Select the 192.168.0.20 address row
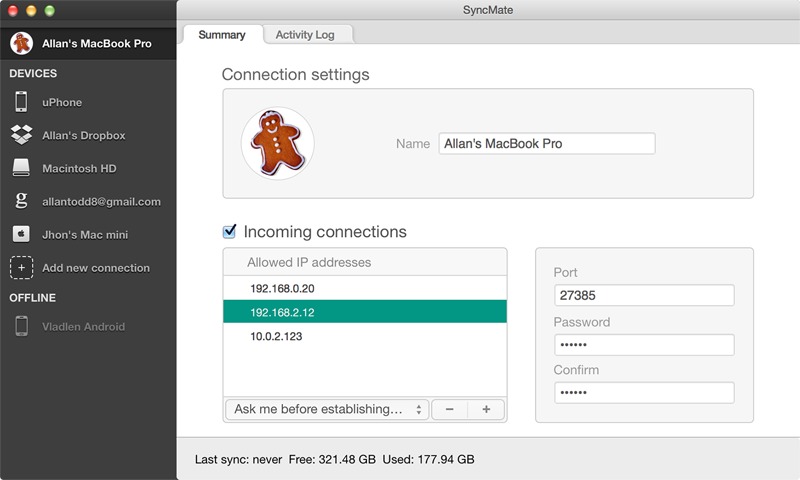This screenshot has height=480, width=800. pos(365,288)
